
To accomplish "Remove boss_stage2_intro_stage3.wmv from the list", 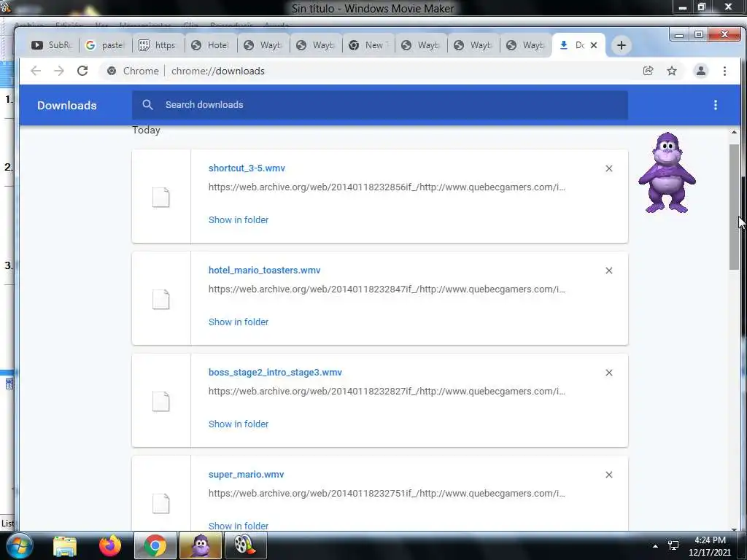I will coord(609,373).
